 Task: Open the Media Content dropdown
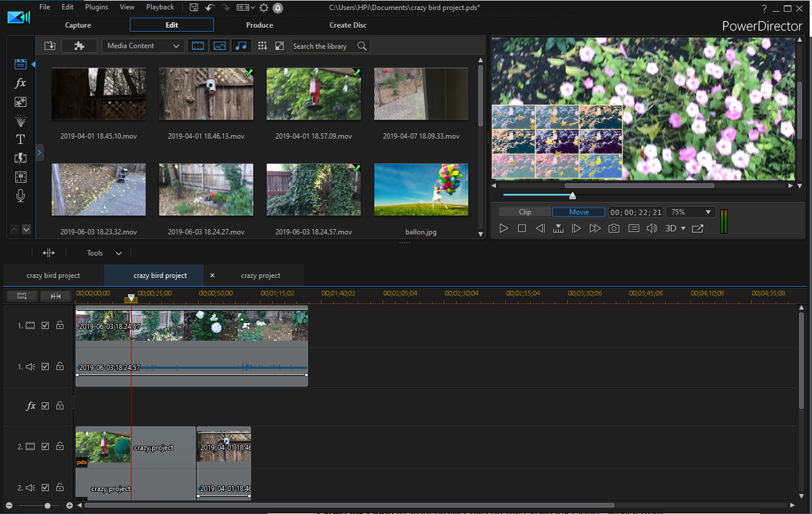(x=143, y=46)
